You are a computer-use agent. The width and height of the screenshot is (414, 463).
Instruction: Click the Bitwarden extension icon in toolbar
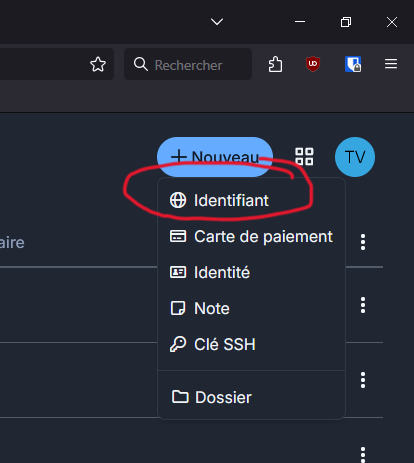353,64
